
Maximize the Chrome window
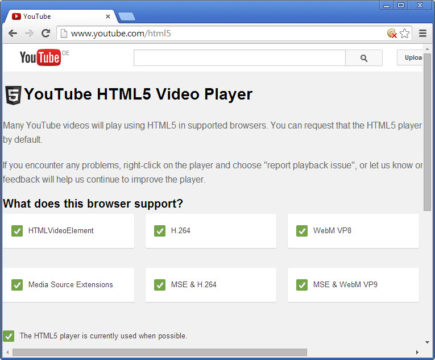pyautogui.click(x=401, y=5)
